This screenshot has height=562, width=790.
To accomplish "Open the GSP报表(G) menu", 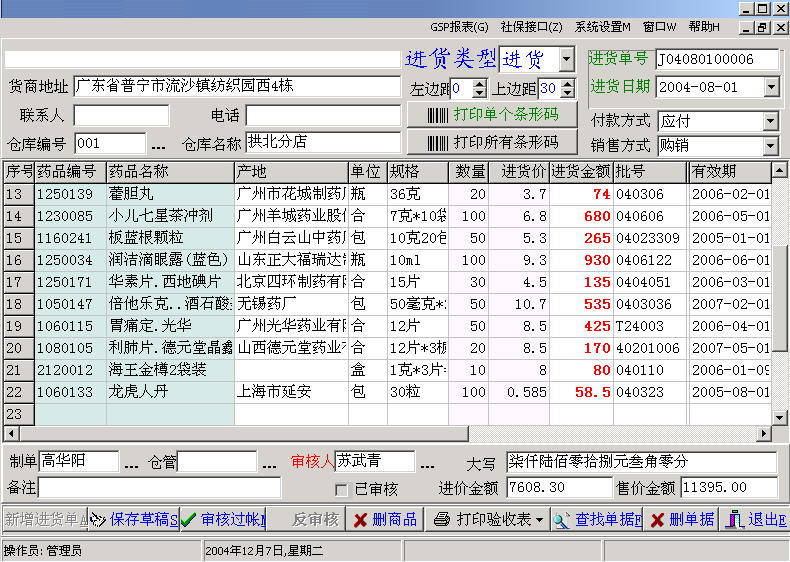I will tap(459, 27).
